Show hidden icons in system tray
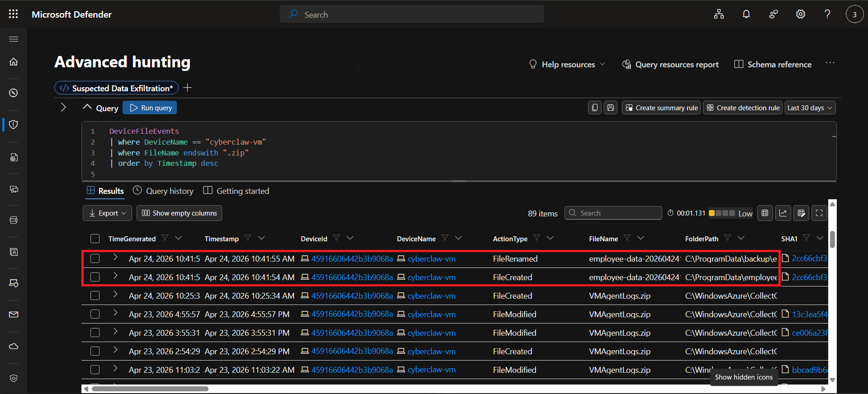Image resolution: width=868 pixels, height=394 pixels. click(744, 377)
